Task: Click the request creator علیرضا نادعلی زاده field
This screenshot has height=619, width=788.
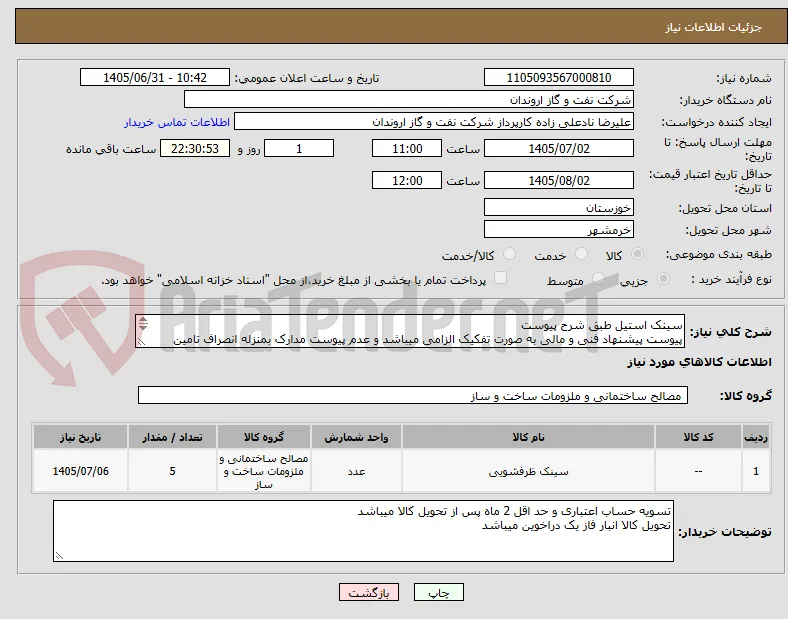Action: click(434, 122)
